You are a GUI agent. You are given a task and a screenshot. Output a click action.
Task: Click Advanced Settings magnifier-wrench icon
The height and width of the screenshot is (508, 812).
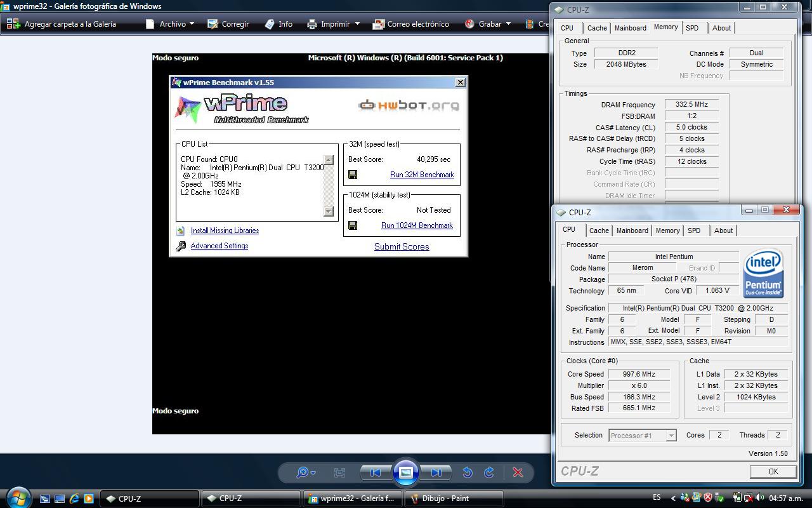pos(181,246)
